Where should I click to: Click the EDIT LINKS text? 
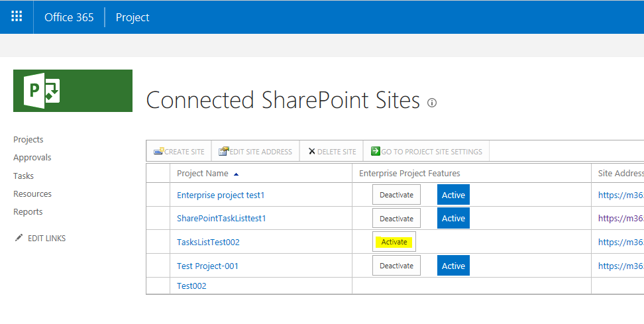coord(47,238)
